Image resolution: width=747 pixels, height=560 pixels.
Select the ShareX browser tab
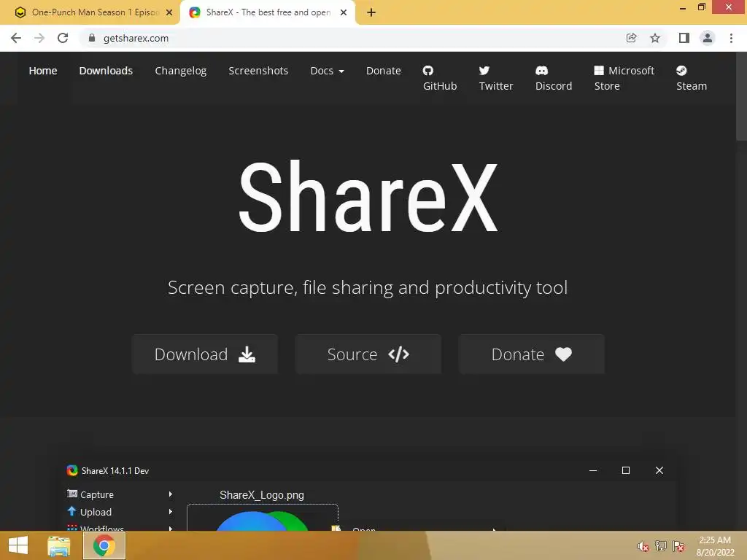[x=268, y=13]
